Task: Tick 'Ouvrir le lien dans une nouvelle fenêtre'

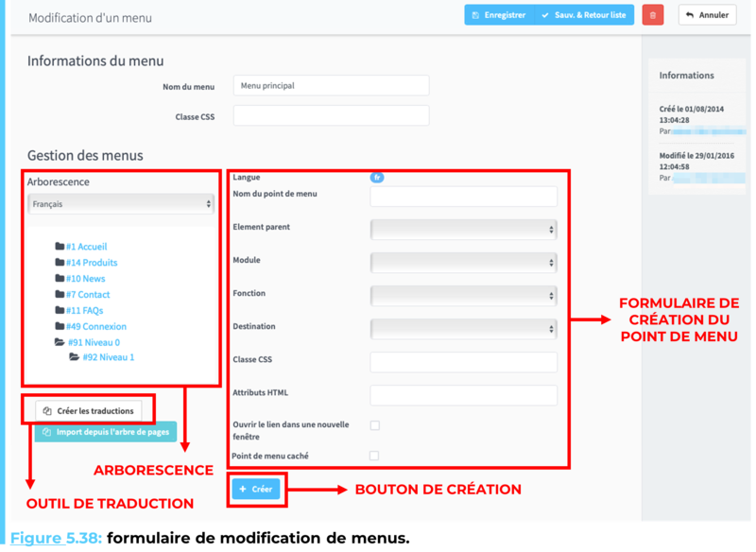Action: pos(374,425)
